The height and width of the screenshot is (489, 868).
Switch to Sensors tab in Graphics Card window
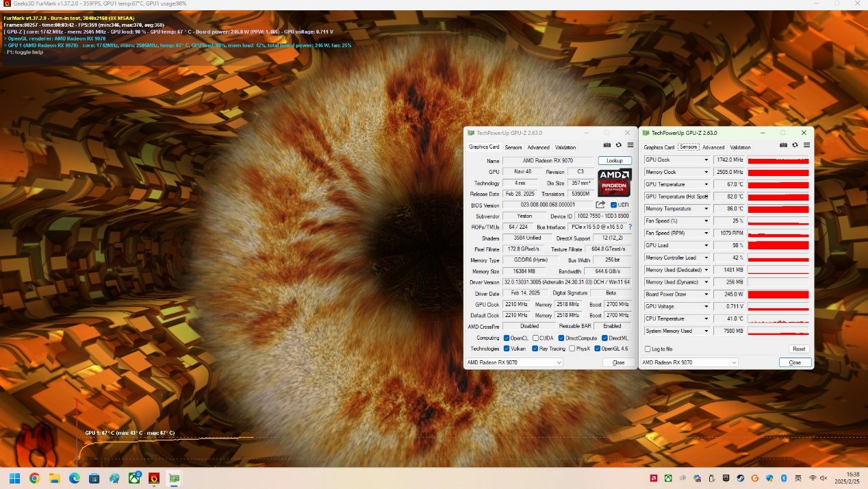click(513, 147)
